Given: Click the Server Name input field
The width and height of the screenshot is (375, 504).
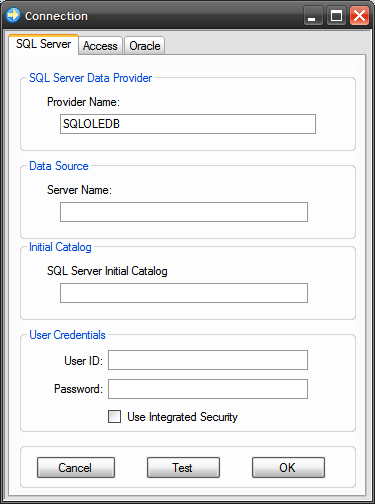Looking at the screenshot, I should click(184, 212).
